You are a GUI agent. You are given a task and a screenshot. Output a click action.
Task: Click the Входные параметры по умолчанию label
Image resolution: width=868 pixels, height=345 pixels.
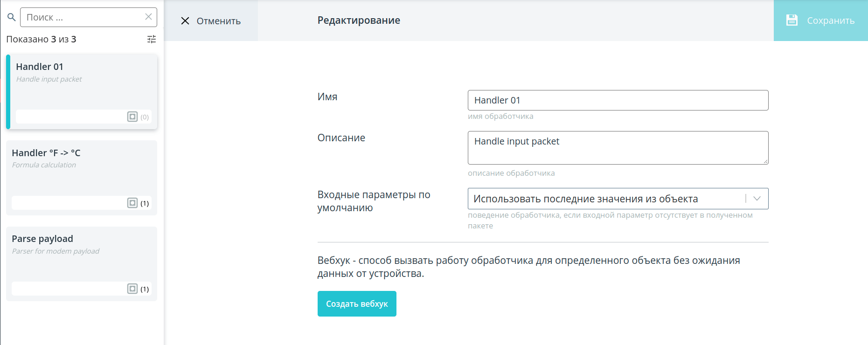tap(374, 201)
